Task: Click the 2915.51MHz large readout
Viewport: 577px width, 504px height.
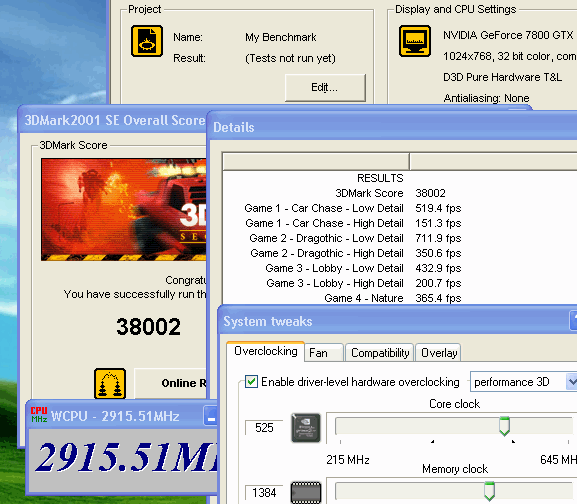Action: pyautogui.click(x=127, y=457)
